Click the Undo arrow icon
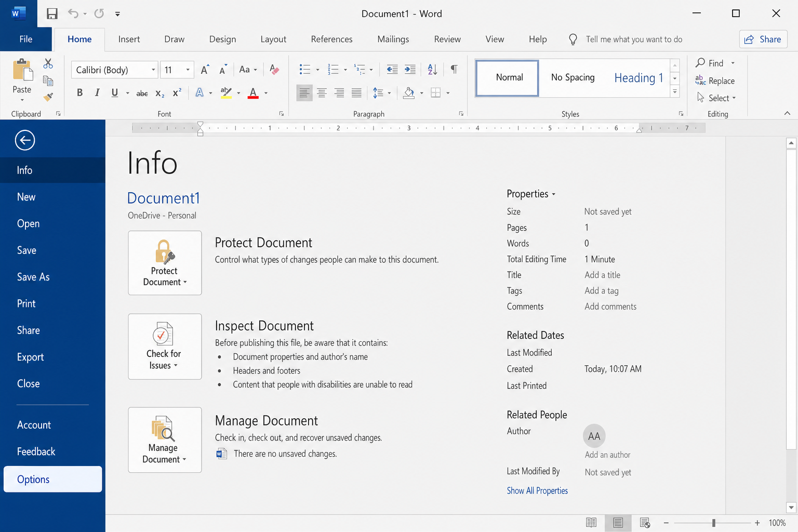 pos(73,14)
